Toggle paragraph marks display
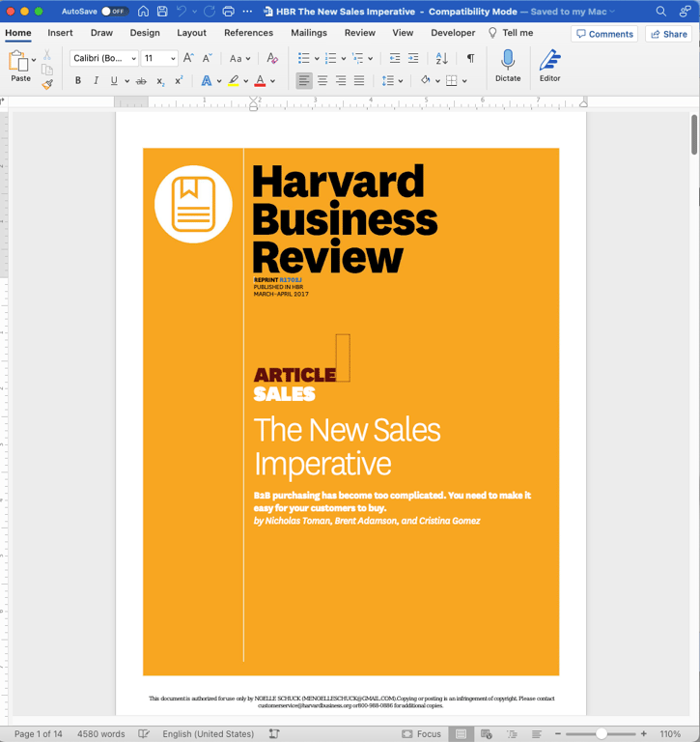700x742 pixels. tap(470, 58)
